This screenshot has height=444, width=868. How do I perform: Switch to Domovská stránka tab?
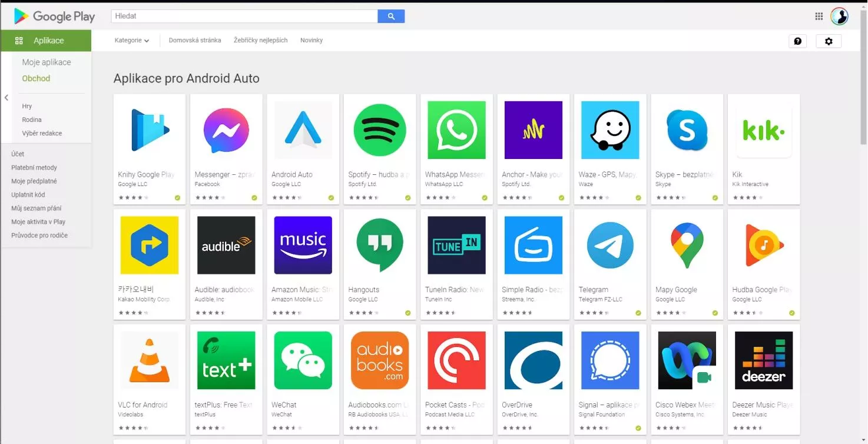pos(195,41)
